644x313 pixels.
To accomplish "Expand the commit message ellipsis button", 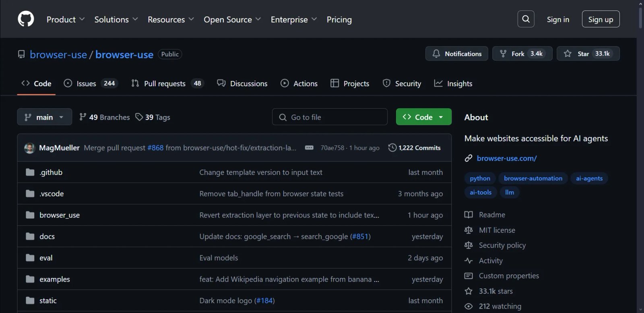I will [x=309, y=148].
